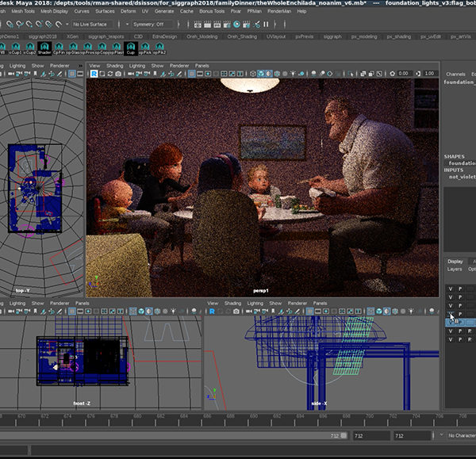Toggle film gate in persp1 panel toolbar
Viewport: 476px width, 459px height.
click(x=200, y=74)
